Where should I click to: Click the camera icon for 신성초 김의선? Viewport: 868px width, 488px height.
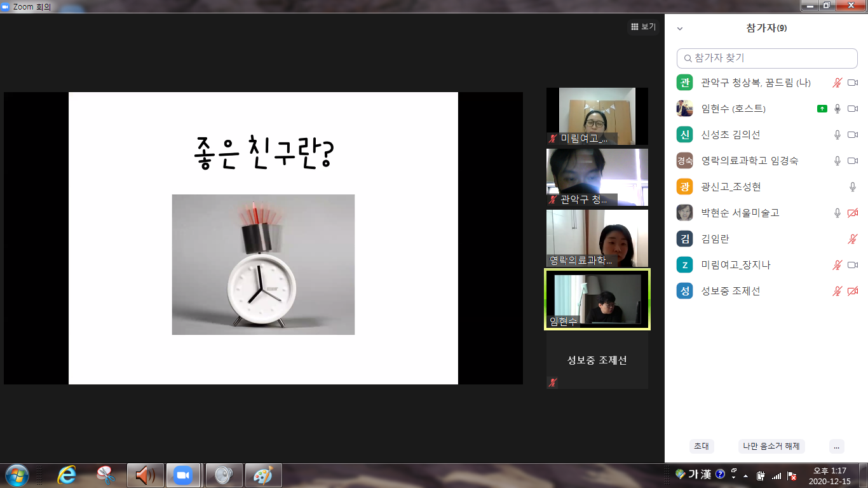pyautogui.click(x=853, y=135)
